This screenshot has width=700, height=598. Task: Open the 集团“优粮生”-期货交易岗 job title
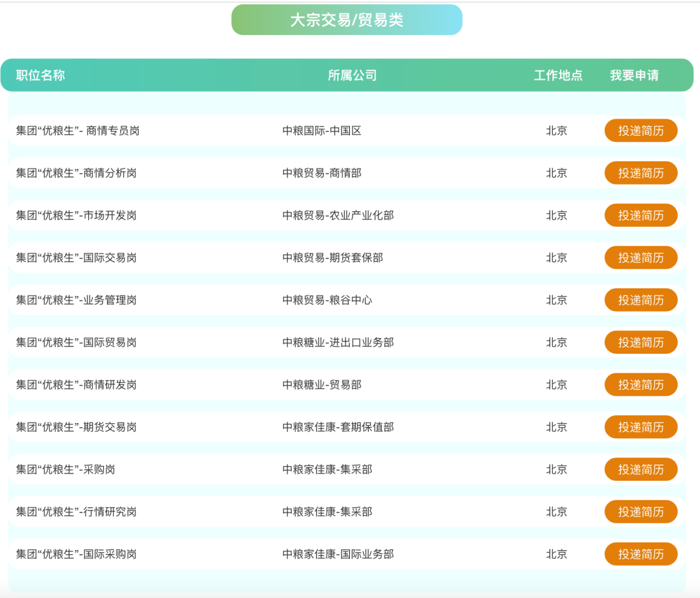(x=76, y=427)
